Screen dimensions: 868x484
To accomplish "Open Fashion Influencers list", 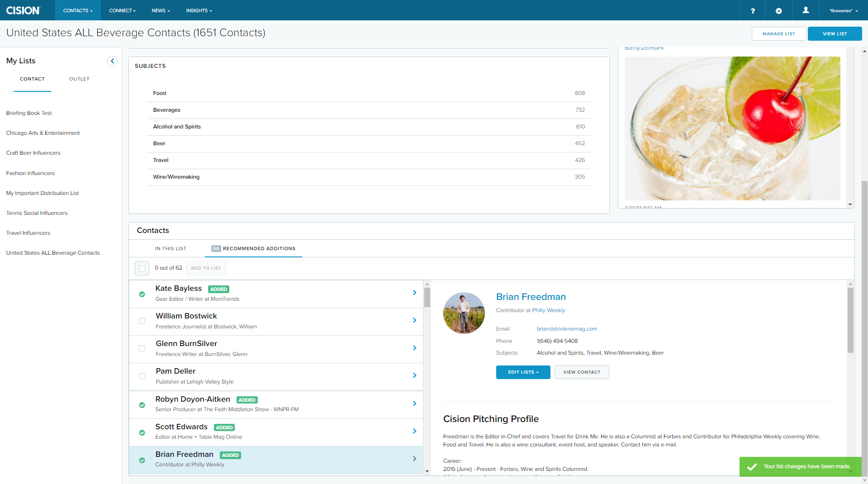I will [x=30, y=173].
